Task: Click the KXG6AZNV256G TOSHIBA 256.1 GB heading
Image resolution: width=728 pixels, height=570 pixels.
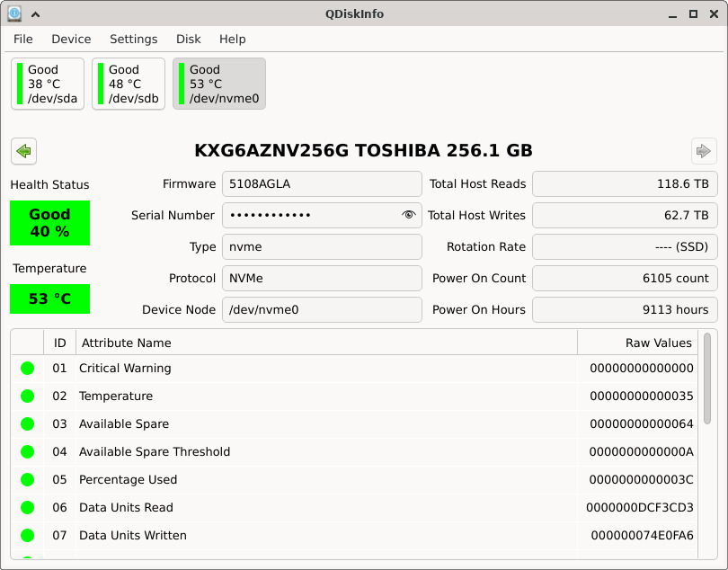Action: (x=363, y=150)
